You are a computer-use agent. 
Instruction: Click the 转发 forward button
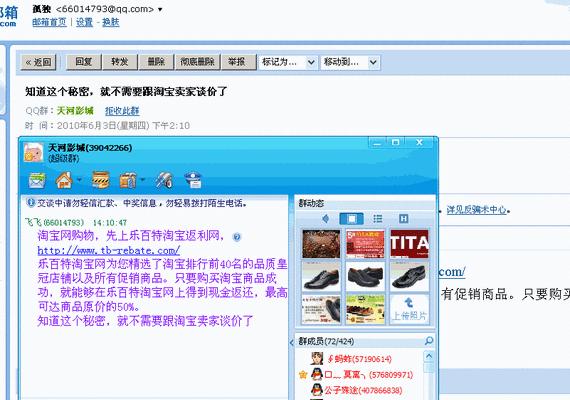120,62
